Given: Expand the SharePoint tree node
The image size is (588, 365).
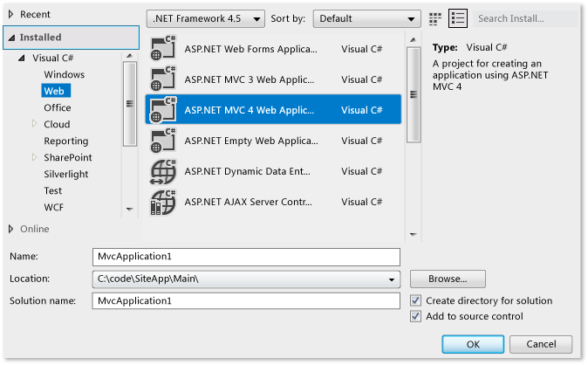Looking at the screenshot, I should [34, 157].
